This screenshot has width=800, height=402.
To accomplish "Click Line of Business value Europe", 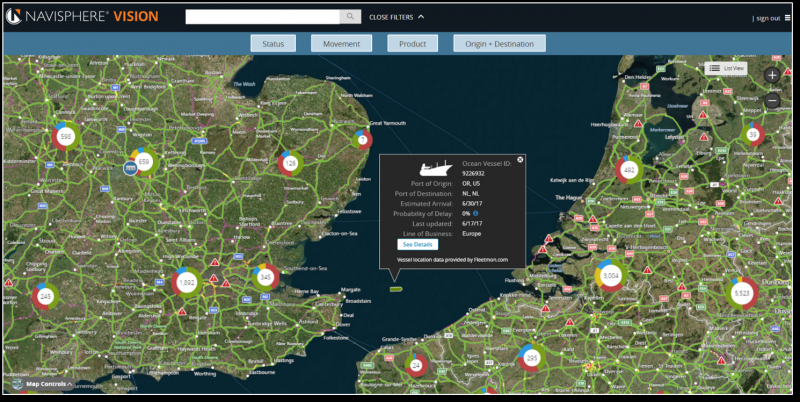I will pyautogui.click(x=471, y=234).
